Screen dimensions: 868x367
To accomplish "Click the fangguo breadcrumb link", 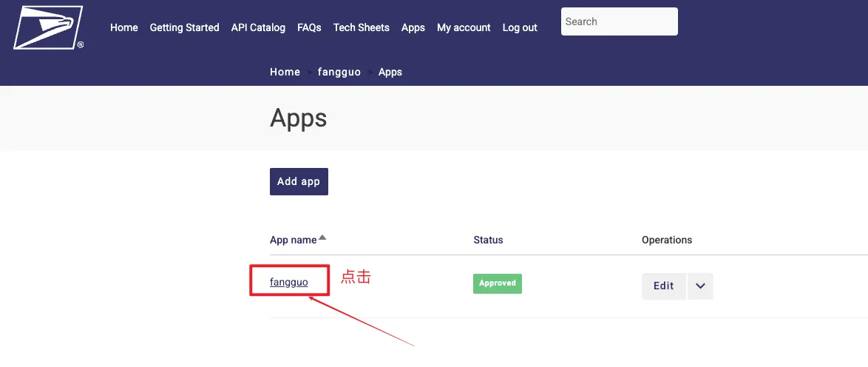I will 339,72.
